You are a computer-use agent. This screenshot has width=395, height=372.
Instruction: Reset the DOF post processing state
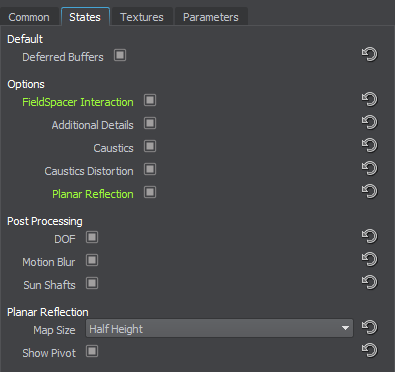[x=369, y=236]
